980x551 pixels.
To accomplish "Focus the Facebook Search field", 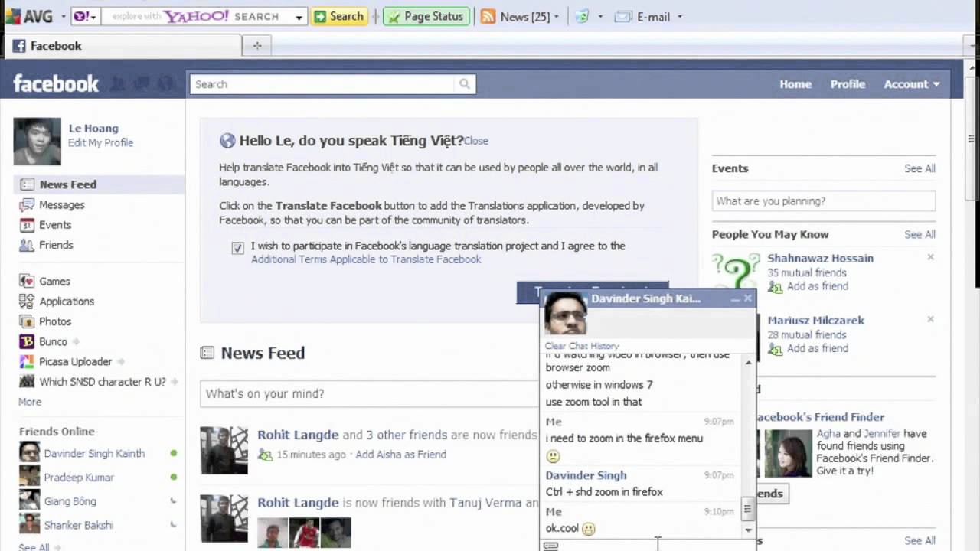I will coord(322,84).
